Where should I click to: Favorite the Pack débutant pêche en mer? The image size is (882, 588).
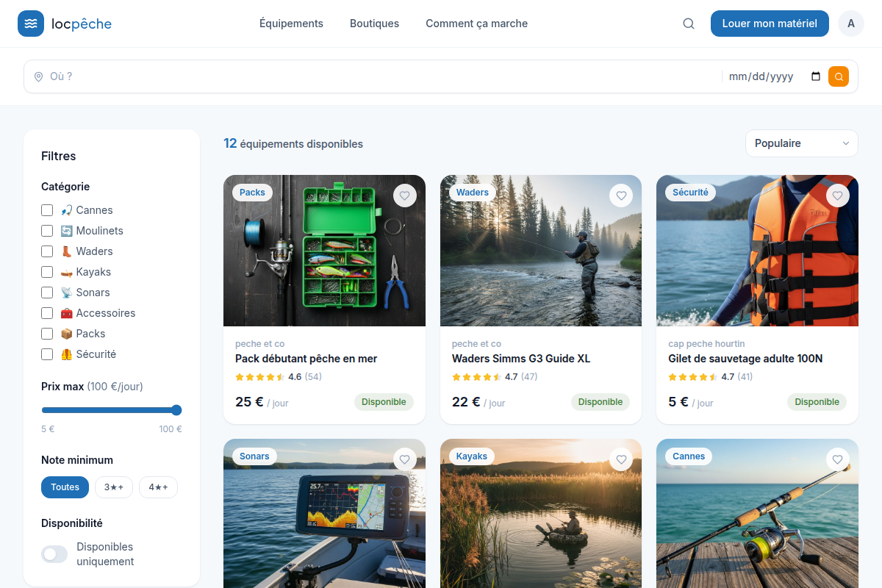[x=404, y=196]
